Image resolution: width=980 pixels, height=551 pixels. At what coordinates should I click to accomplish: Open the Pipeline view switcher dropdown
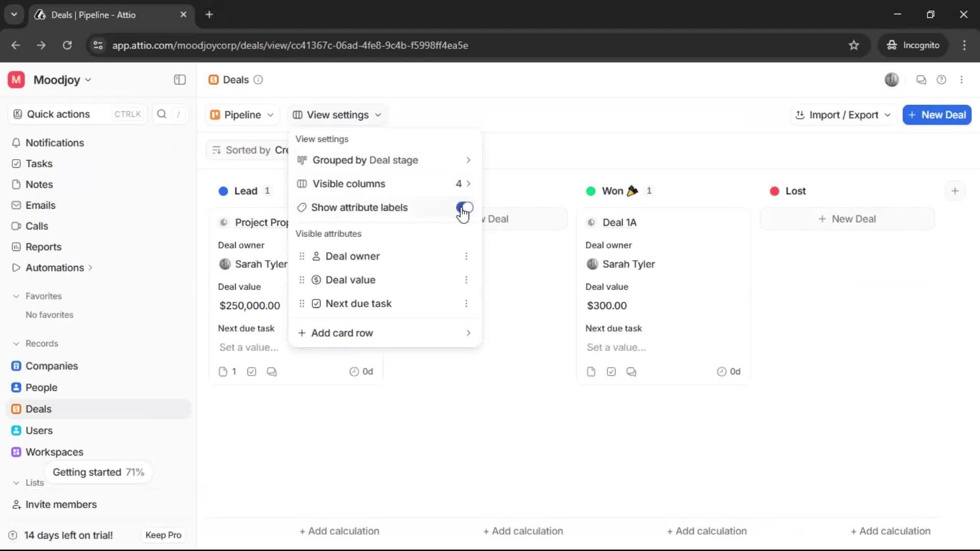click(x=242, y=114)
